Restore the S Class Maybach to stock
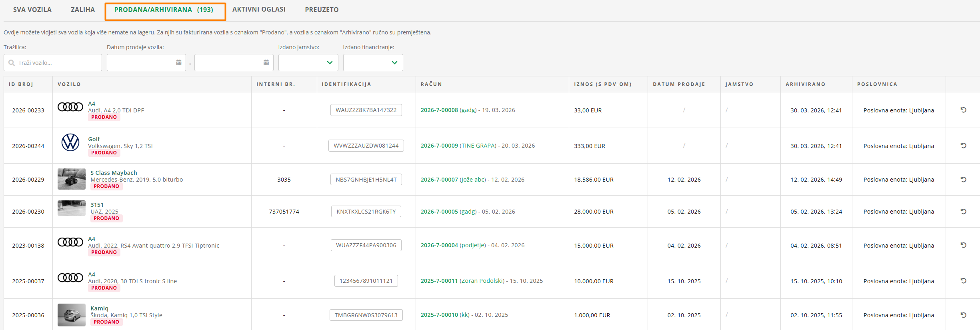 pos(963,180)
